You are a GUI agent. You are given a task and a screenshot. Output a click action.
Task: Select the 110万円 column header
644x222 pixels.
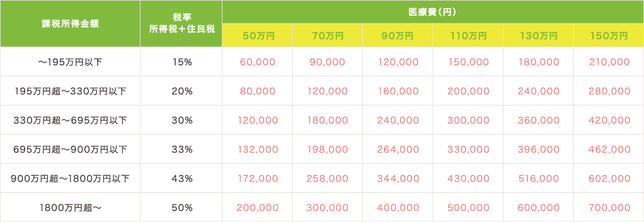pyautogui.click(x=468, y=35)
